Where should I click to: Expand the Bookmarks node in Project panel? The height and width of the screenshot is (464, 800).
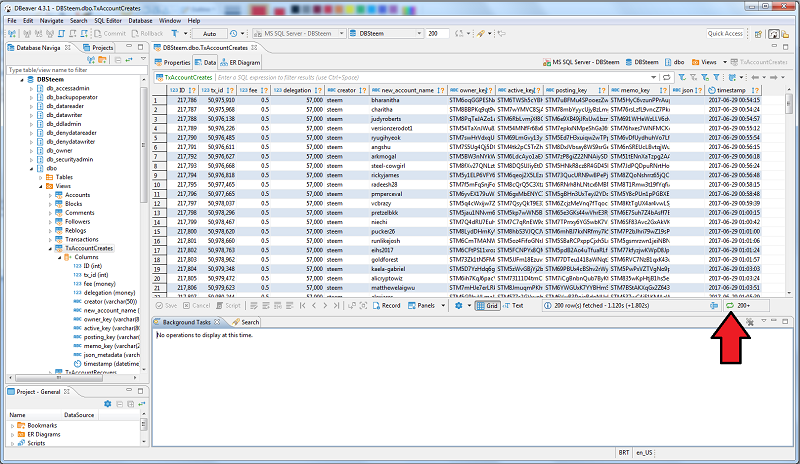click(x=12, y=426)
